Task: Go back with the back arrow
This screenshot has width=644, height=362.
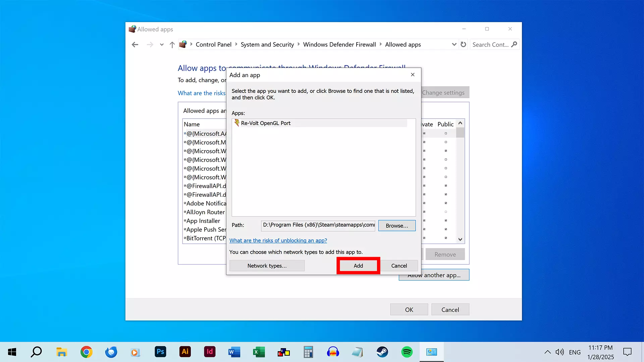Action: (x=135, y=45)
